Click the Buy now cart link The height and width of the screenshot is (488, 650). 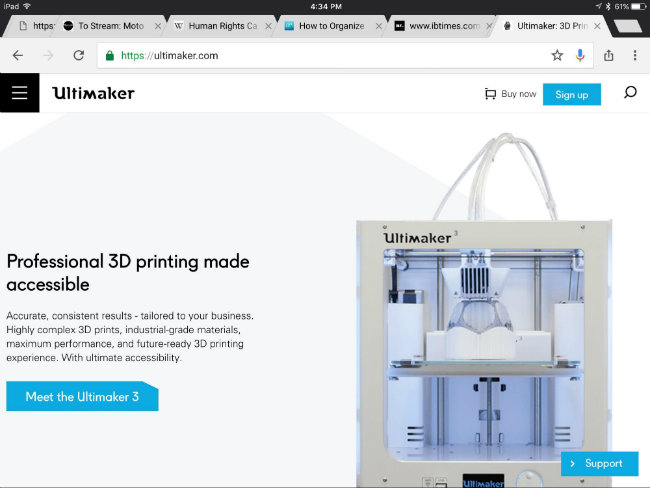coord(510,94)
